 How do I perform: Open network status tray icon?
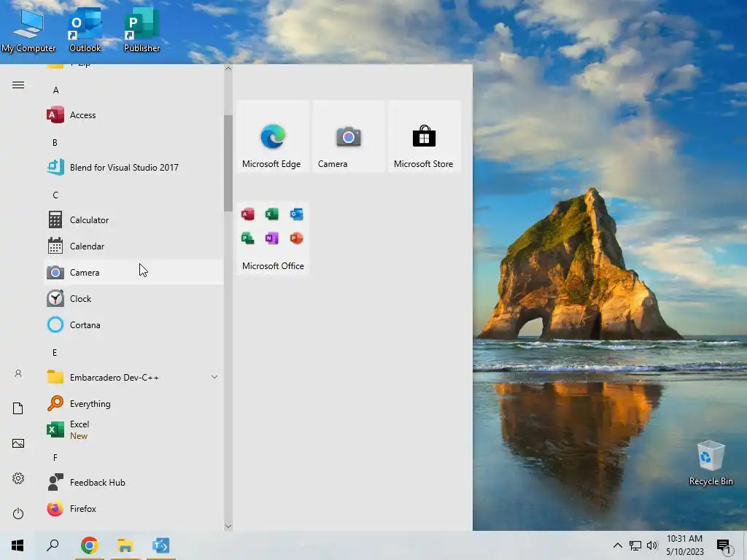tap(635, 545)
